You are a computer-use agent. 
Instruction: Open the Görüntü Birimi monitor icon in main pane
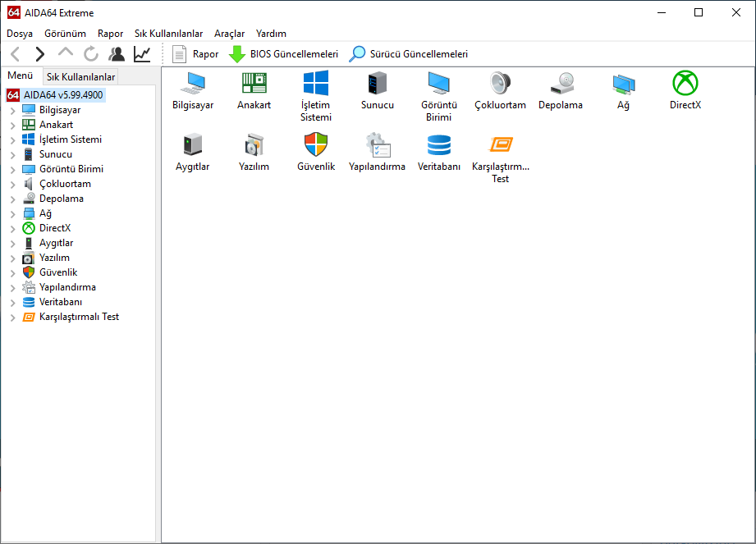pyautogui.click(x=439, y=83)
